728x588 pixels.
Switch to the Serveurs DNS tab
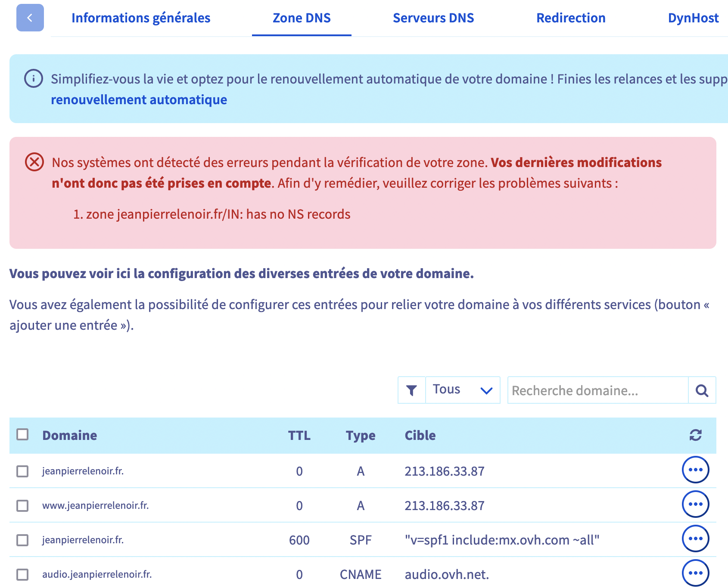point(433,18)
